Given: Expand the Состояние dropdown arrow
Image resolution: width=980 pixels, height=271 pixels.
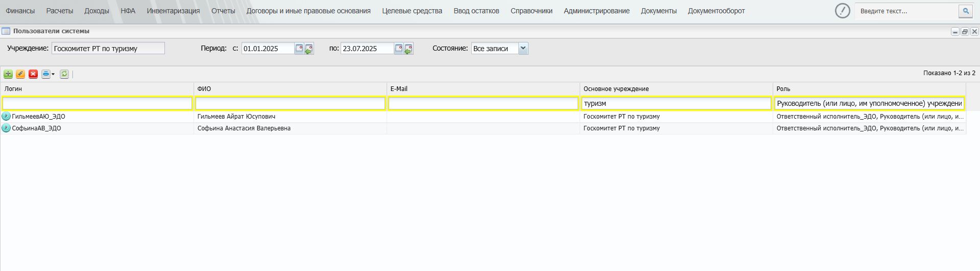Looking at the screenshot, I should [x=523, y=49].
